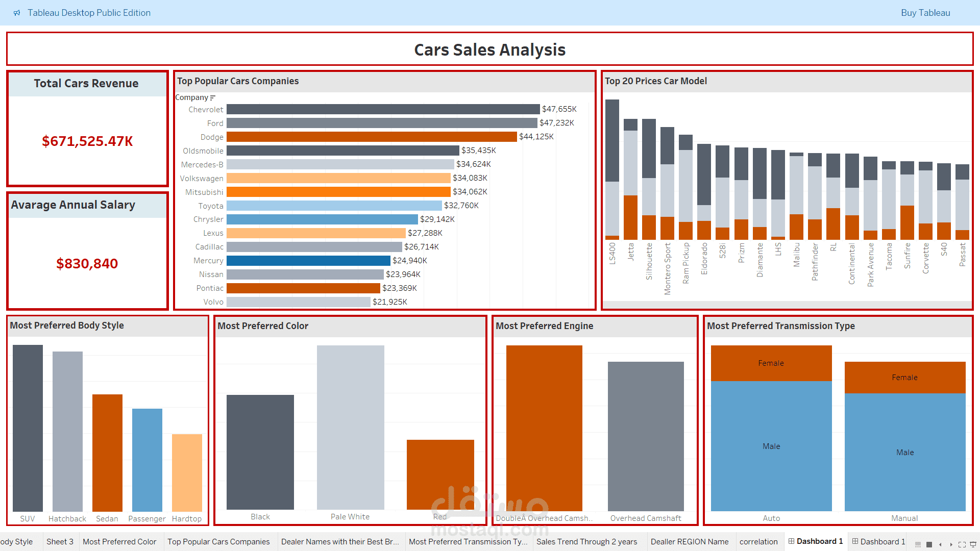Select the Mercury bar in companies chart
This screenshot has width=980, height=551.
click(x=308, y=261)
